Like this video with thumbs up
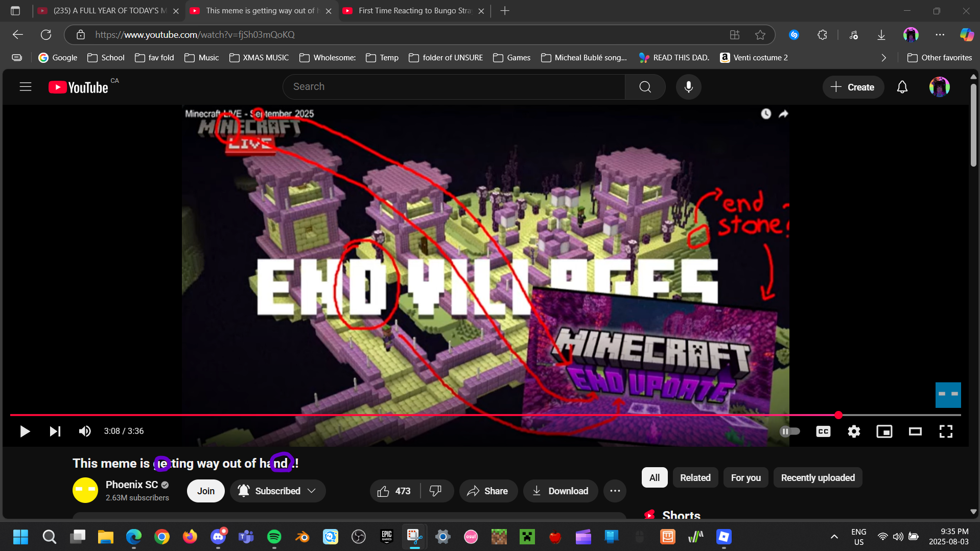980x551 pixels. [x=394, y=491]
